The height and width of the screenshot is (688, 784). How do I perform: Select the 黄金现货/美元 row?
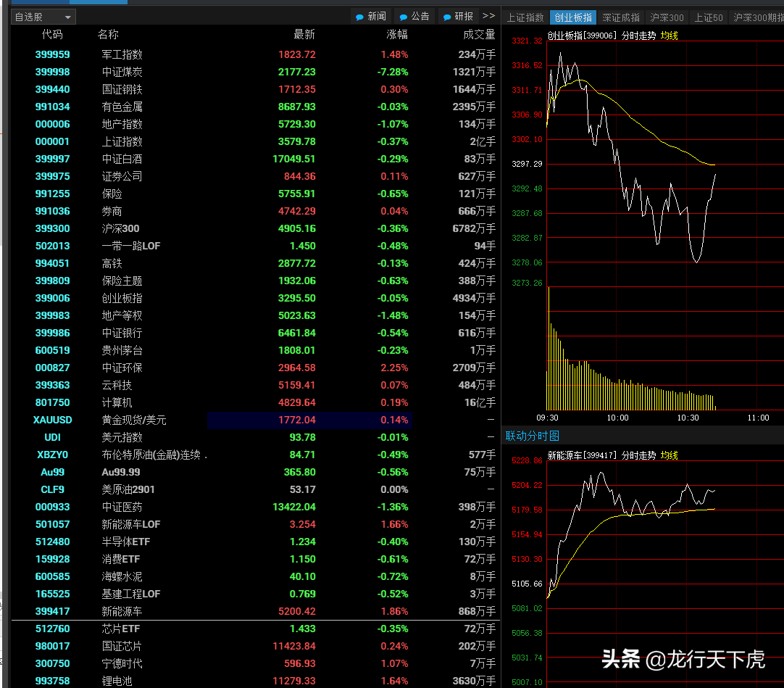(254, 420)
